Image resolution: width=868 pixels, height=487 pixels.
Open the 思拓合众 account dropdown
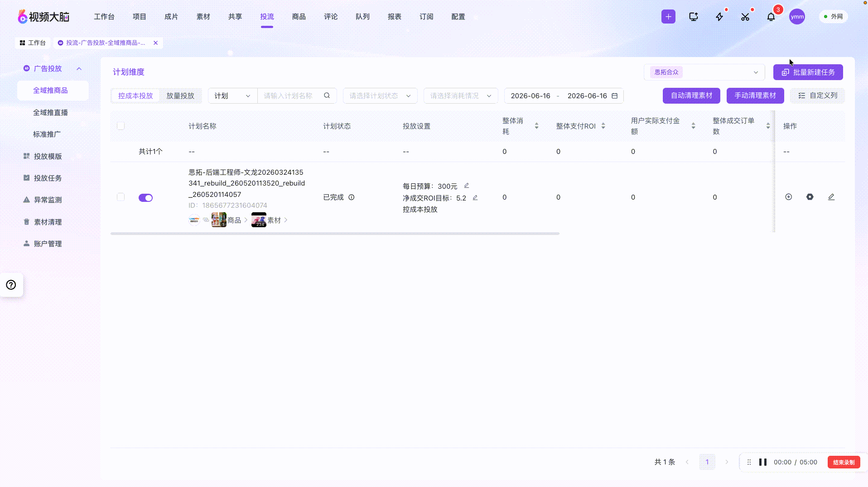point(704,72)
